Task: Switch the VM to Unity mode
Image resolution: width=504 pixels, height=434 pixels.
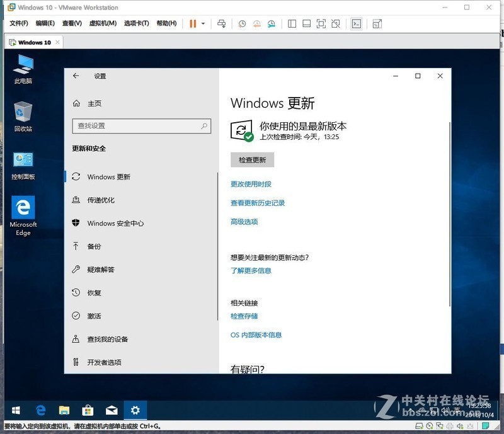Action: click(336, 23)
